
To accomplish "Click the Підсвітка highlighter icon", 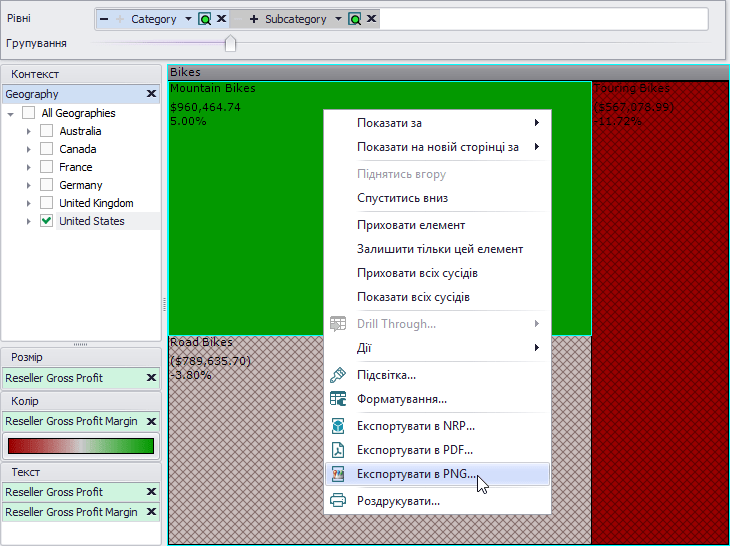I will (x=338, y=375).
